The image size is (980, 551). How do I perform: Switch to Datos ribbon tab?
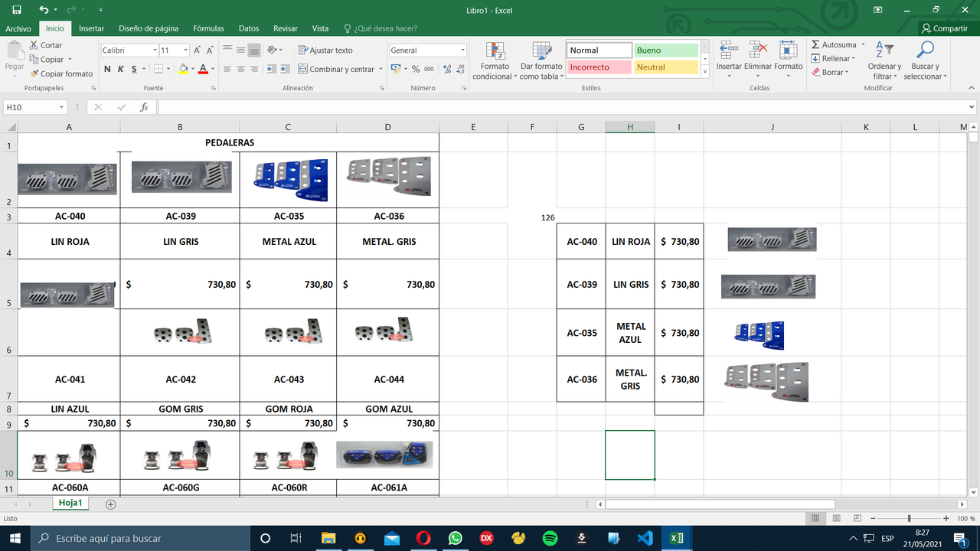tap(249, 28)
